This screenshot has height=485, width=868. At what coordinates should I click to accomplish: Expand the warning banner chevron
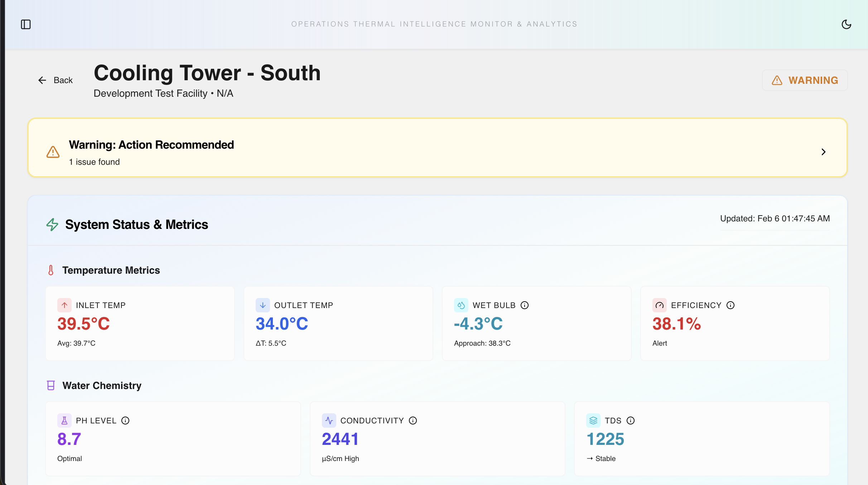point(823,152)
